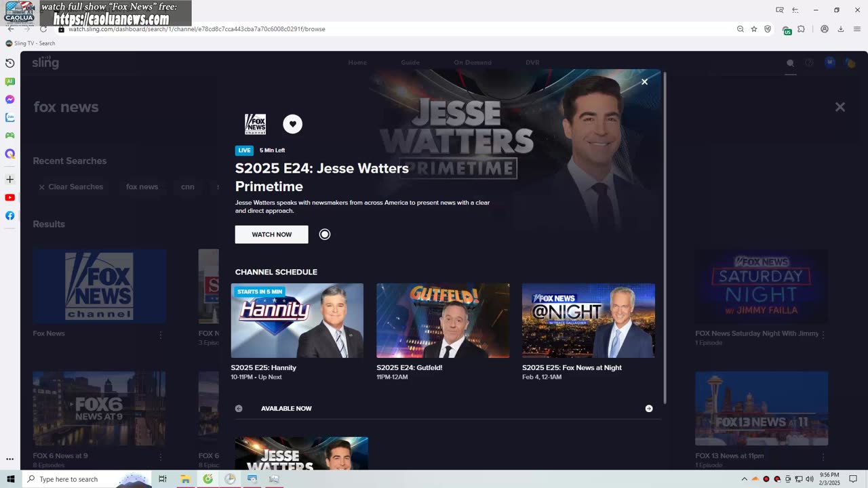Open the Fox News @ Night thumbnail
This screenshot has width=868, height=488.
click(x=589, y=321)
